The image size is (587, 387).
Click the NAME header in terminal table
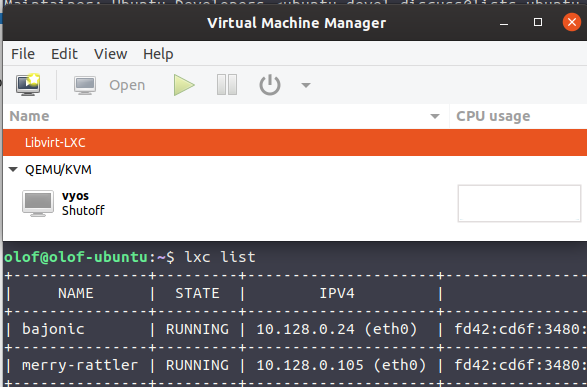click(76, 293)
